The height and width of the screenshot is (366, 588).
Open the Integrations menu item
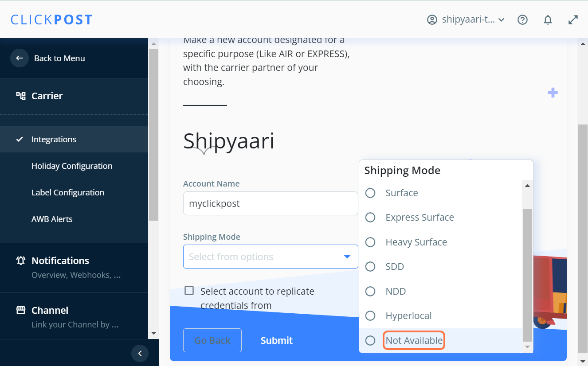[x=74, y=139]
